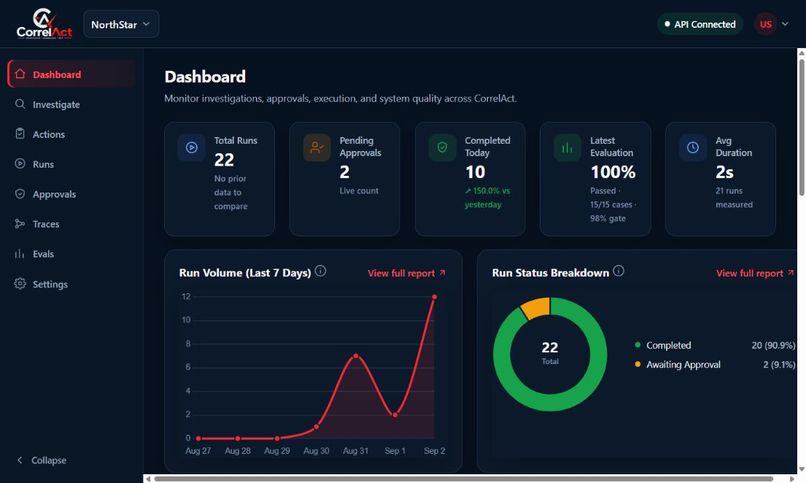The width and height of the screenshot is (806, 483).
Task: Click the 20 (90.9%) legend value
Action: coord(773,345)
